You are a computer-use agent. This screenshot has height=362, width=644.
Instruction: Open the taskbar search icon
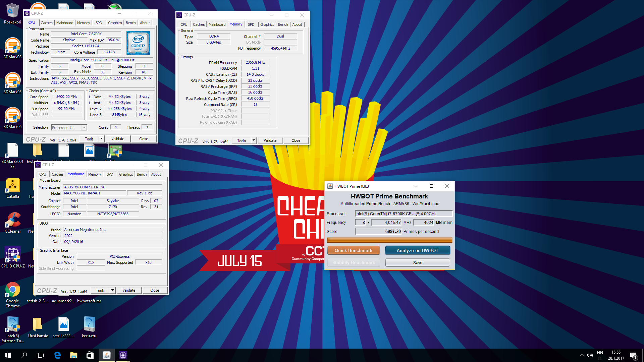(x=24, y=355)
